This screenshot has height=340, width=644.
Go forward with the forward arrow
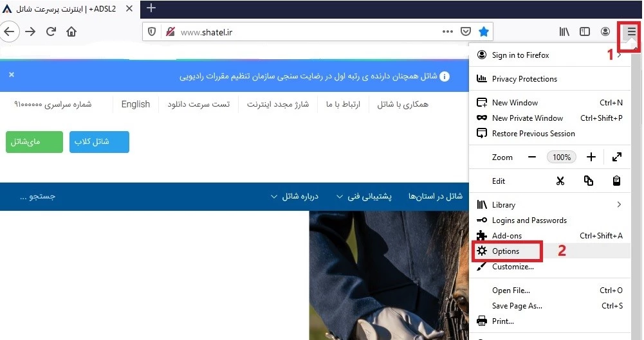pos(30,31)
